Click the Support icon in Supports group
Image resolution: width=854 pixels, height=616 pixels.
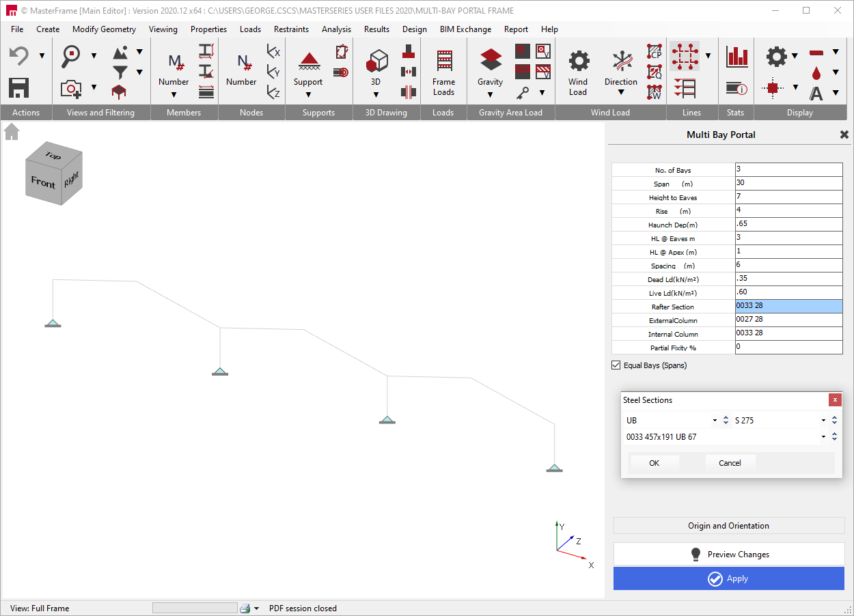(309, 61)
